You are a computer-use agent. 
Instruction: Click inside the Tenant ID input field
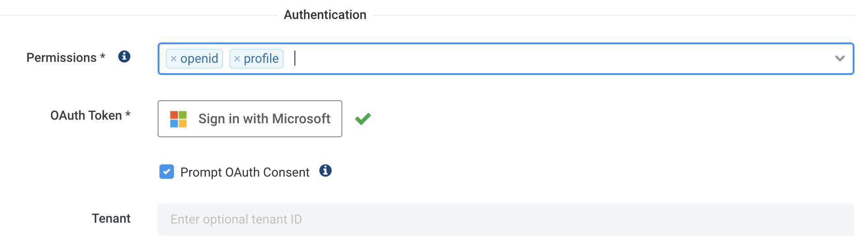pyautogui.click(x=506, y=219)
